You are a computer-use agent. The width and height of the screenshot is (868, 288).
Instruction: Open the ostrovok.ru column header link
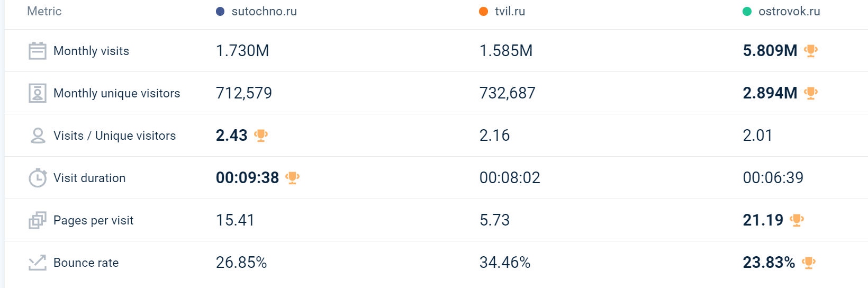tap(789, 12)
